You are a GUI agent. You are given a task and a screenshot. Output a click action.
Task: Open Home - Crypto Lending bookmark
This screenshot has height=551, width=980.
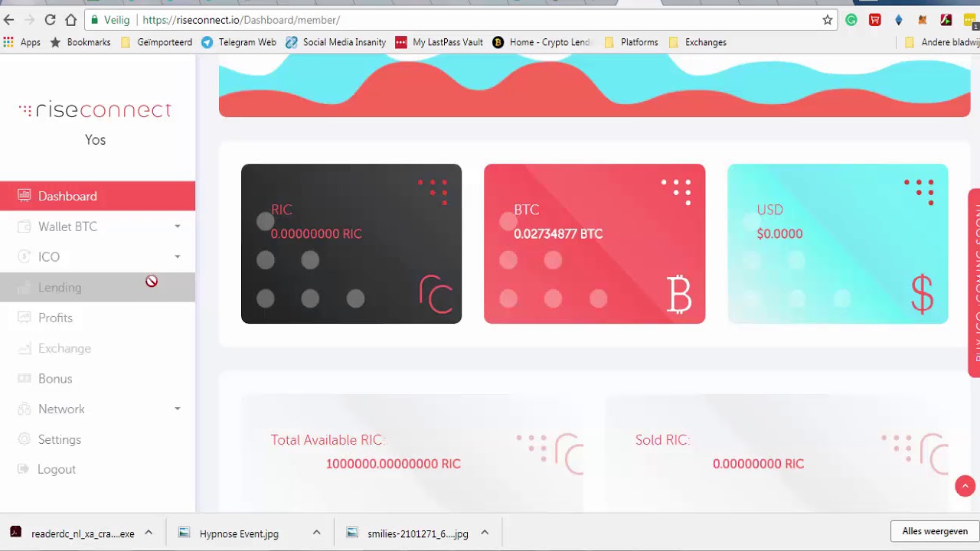[543, 42]
